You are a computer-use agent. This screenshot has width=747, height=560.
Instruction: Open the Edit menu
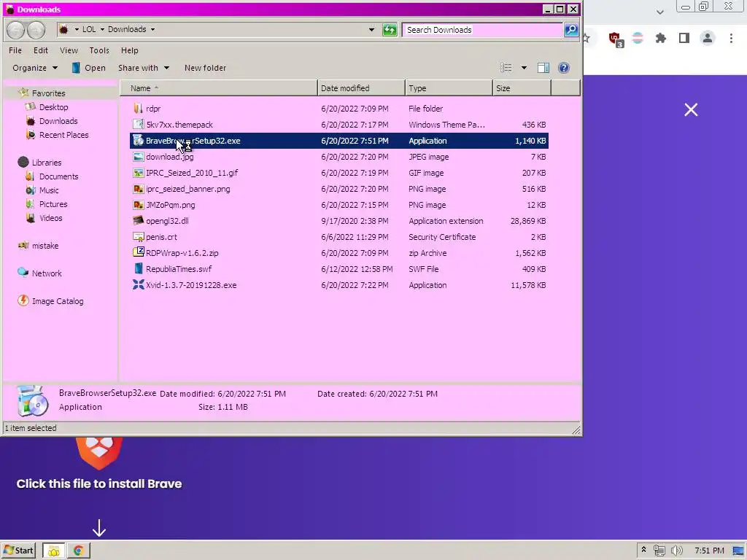click(x=41, y=50)
